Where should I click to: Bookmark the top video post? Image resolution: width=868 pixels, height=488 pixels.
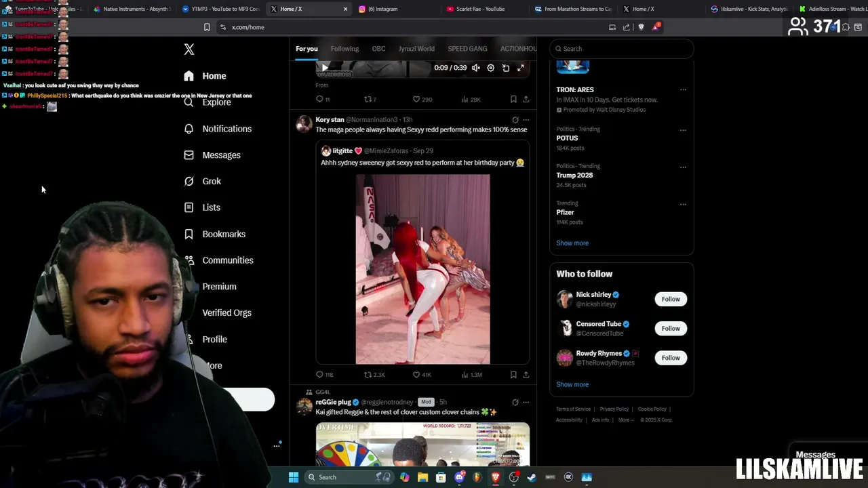[513, 99]
